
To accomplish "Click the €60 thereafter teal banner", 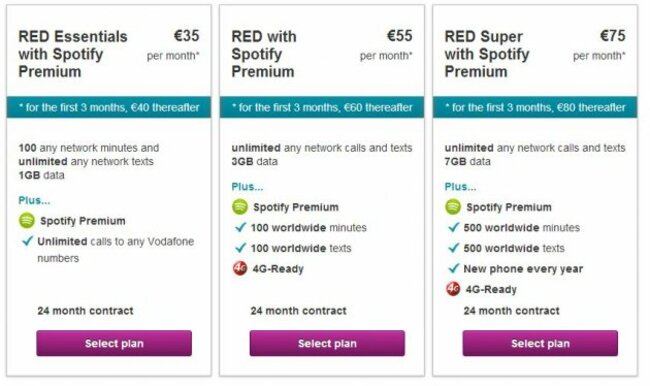I will pyautogui.click(x=322, y=107).
